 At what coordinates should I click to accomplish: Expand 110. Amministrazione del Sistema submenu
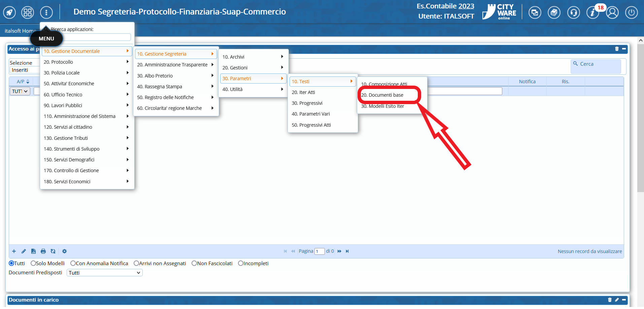87,116
